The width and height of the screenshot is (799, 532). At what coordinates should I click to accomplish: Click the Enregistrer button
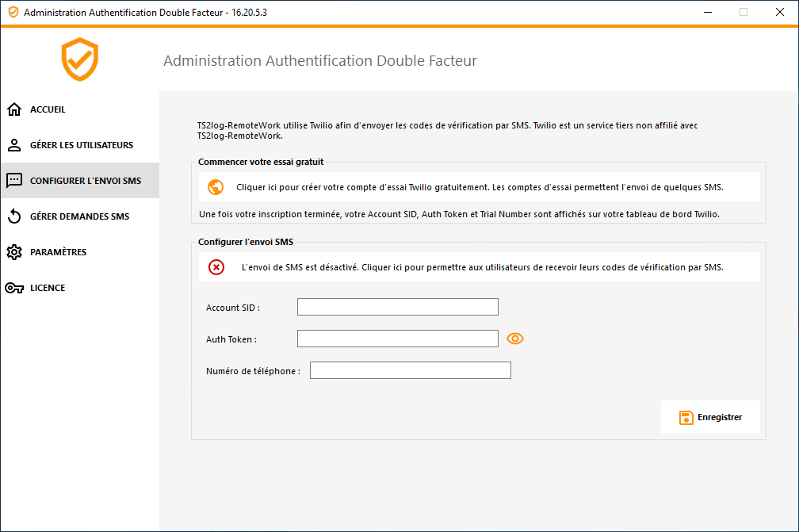710,417
